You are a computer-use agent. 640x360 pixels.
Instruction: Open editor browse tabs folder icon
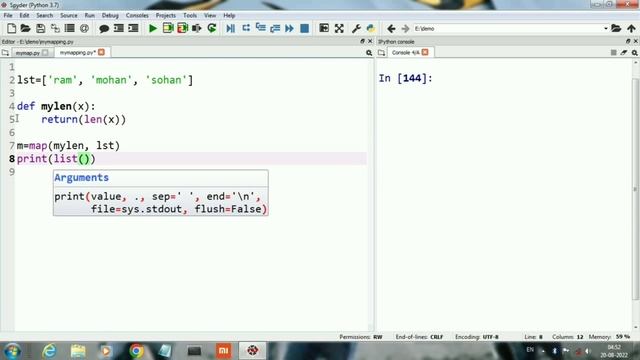click(5, 53)
